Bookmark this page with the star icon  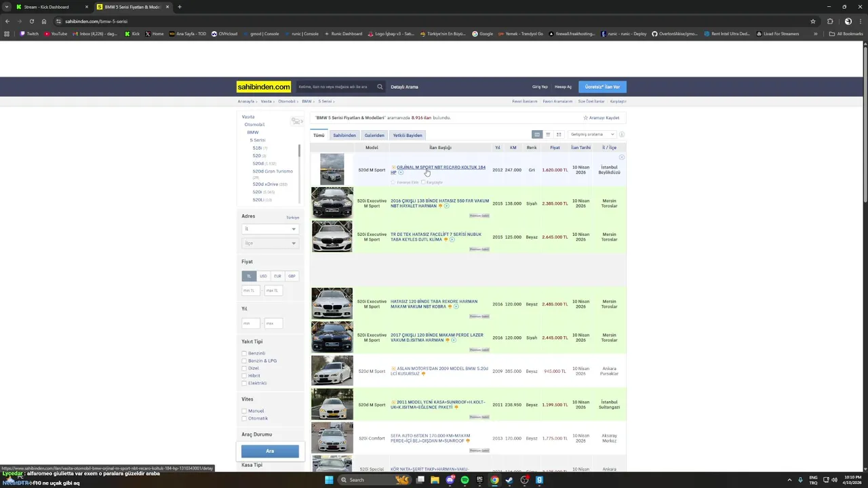click(x=813, y=21)
